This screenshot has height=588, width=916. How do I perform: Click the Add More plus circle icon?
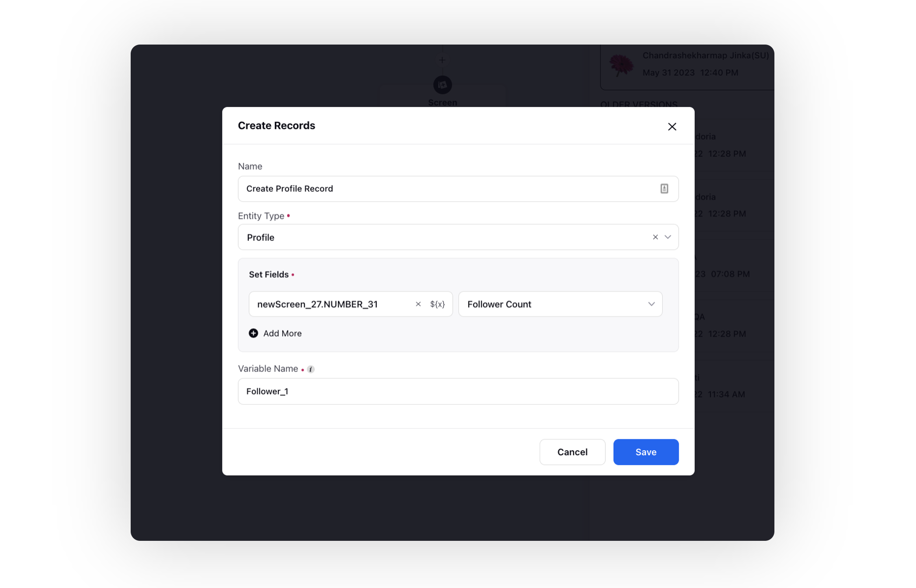click(x=253, y=333)
